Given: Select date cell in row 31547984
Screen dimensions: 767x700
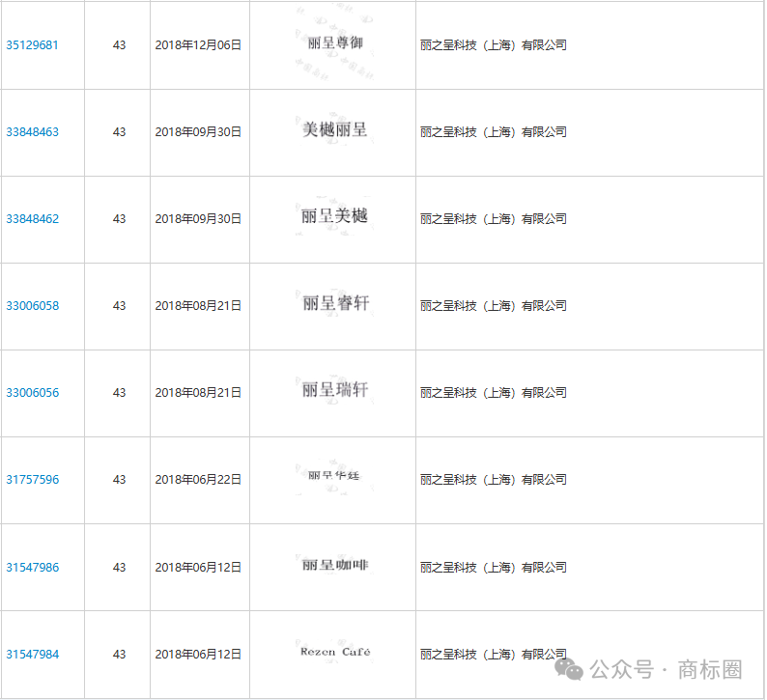Looking at the screenshot, I should (198, 655).
